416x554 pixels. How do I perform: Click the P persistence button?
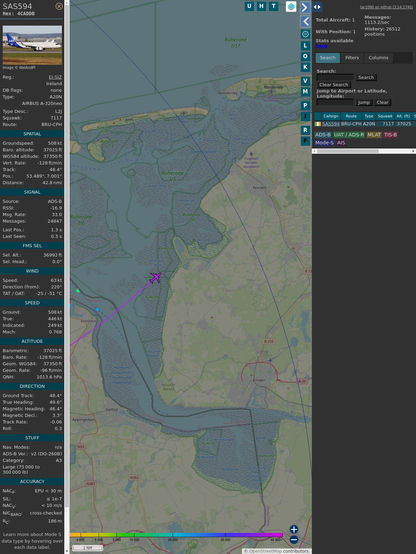coord(305,105)
